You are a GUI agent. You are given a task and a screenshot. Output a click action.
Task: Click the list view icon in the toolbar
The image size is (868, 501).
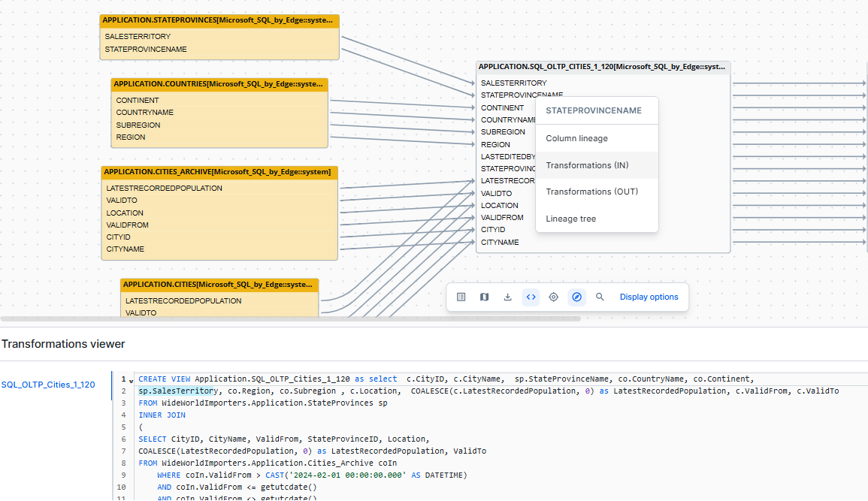click(x=461, y=297)
